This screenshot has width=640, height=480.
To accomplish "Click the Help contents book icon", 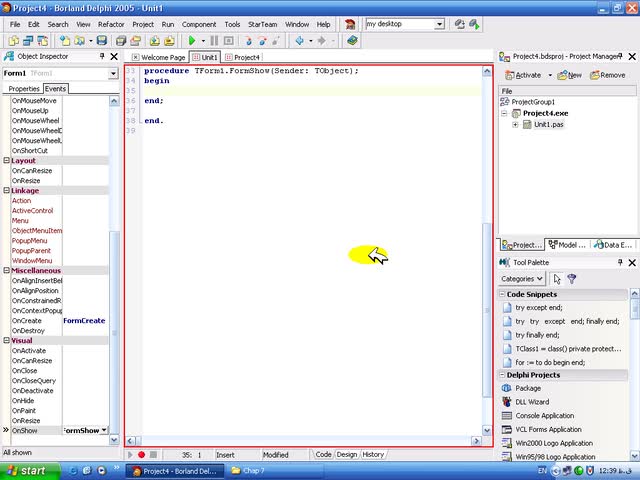I will (352, 40).
